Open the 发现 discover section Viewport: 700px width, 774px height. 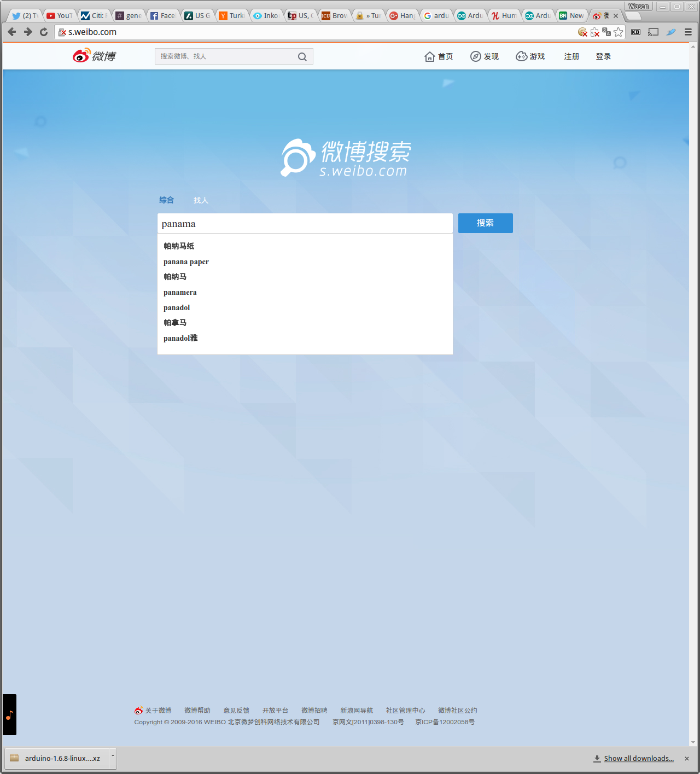coord(485,56)
